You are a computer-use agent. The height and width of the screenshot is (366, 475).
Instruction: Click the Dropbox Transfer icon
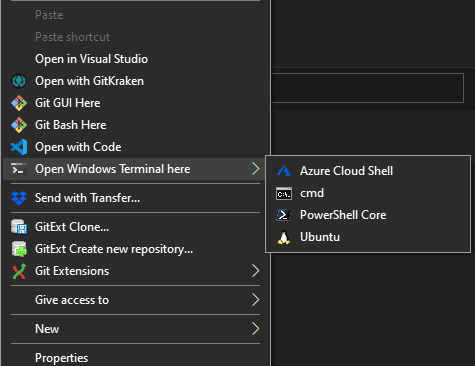pos(19,198)
